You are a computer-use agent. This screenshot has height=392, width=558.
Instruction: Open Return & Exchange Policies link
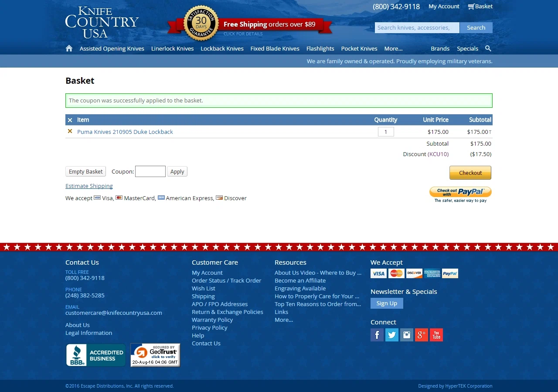pos(228,312)
